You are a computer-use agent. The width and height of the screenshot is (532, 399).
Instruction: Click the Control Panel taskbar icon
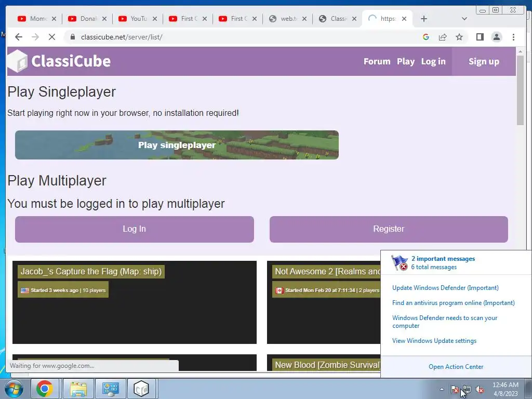tap(110, 389)
